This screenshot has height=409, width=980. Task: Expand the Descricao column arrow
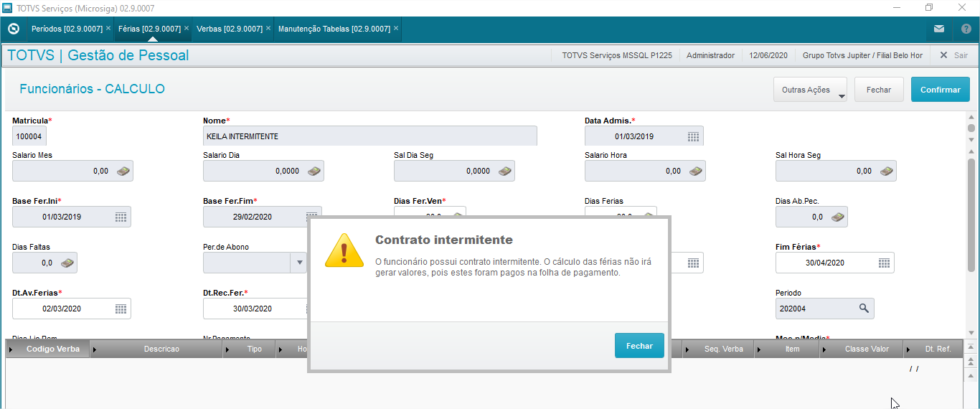pyautogui.click(x=95, y=349)
